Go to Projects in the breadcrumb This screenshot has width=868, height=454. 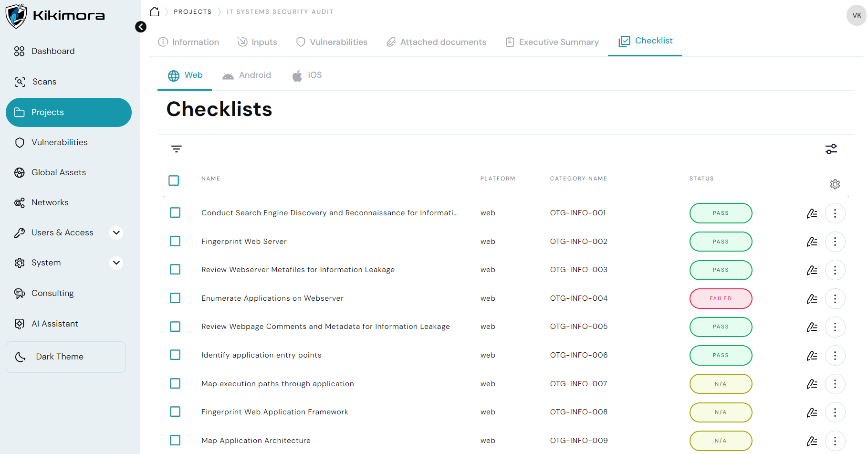(x=192, y=12)
